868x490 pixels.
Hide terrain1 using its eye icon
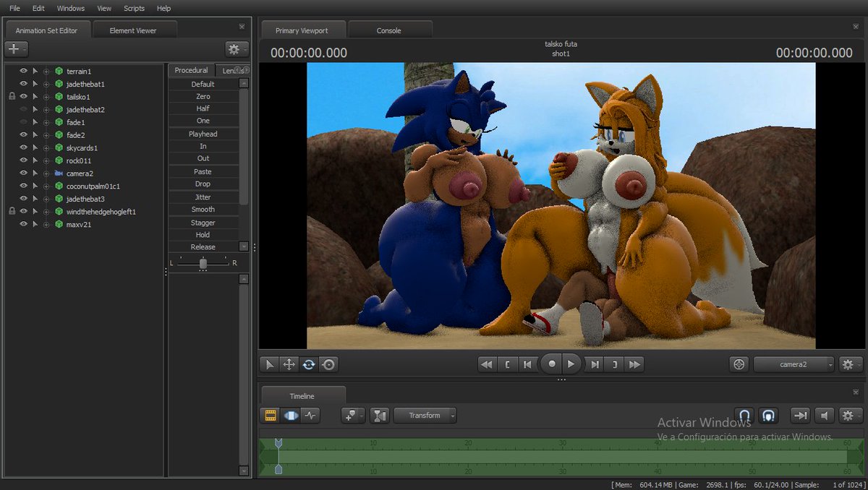(x=23, y=71)
